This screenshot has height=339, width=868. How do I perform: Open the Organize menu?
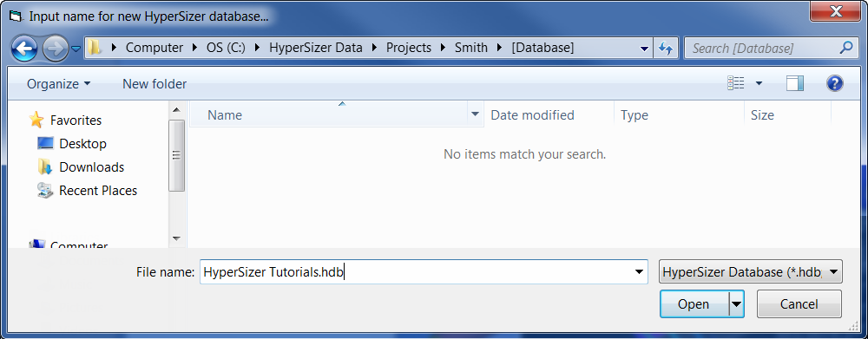tap(59, 84)
